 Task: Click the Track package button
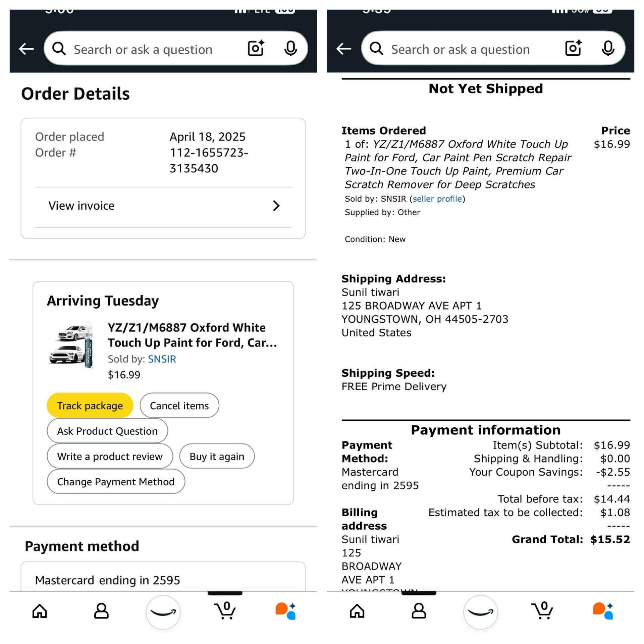coord(90,406)
